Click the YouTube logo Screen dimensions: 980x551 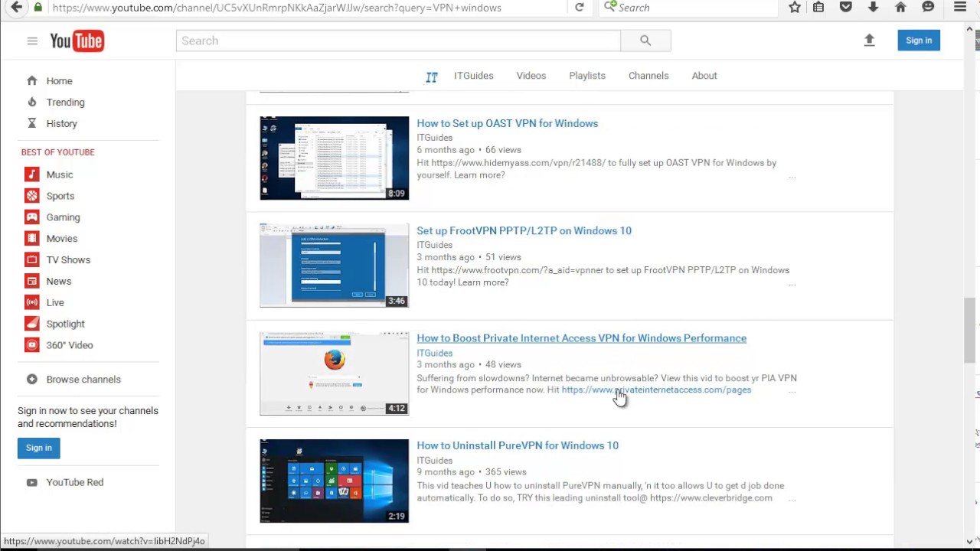(x=77, y=41)
